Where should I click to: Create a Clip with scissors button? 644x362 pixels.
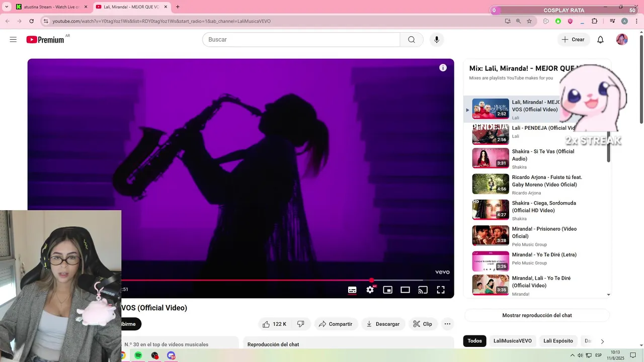pyautogui.click(x=423, y=324)
